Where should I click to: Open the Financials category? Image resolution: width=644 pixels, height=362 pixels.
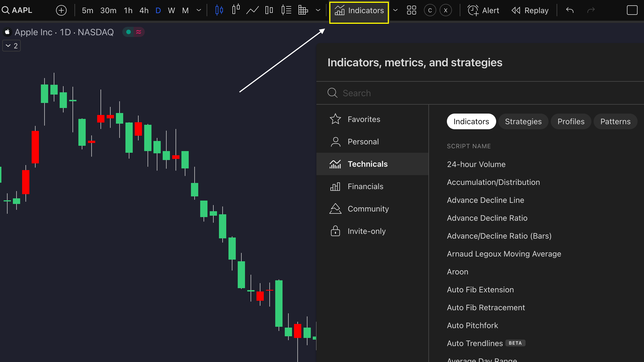(365, 186)
